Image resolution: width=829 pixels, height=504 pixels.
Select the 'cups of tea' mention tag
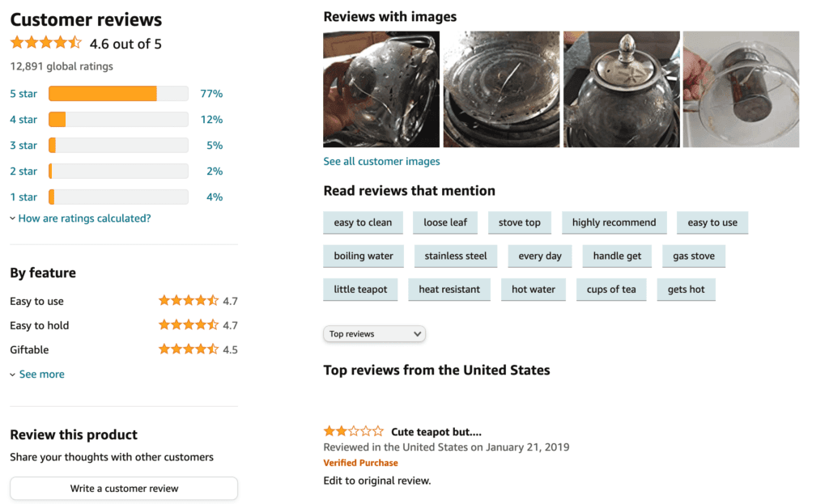[610, 289]
